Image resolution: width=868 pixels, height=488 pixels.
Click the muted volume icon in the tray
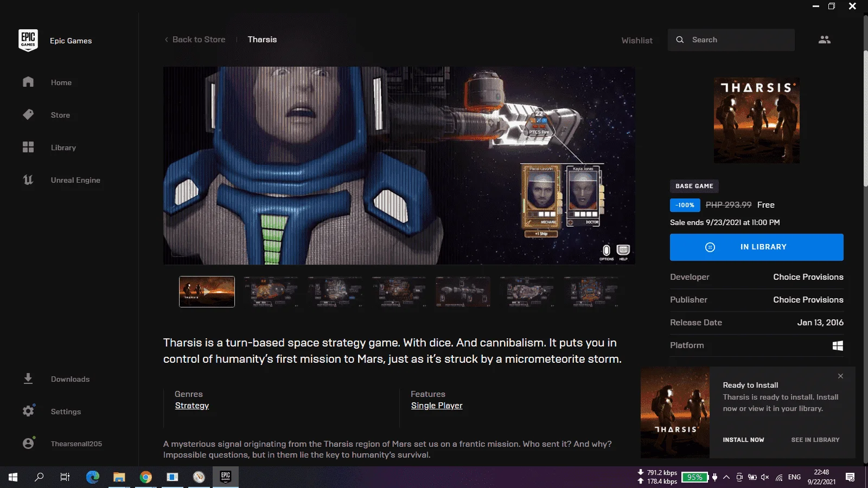pos(765,477)
